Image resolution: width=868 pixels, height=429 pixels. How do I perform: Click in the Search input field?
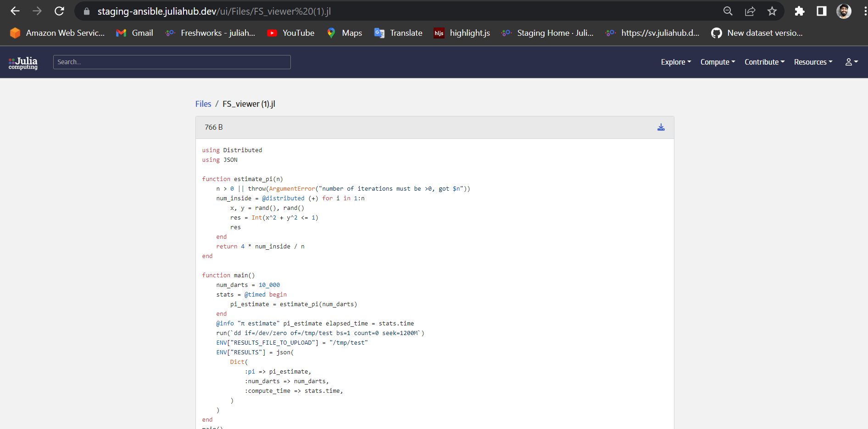172,62
